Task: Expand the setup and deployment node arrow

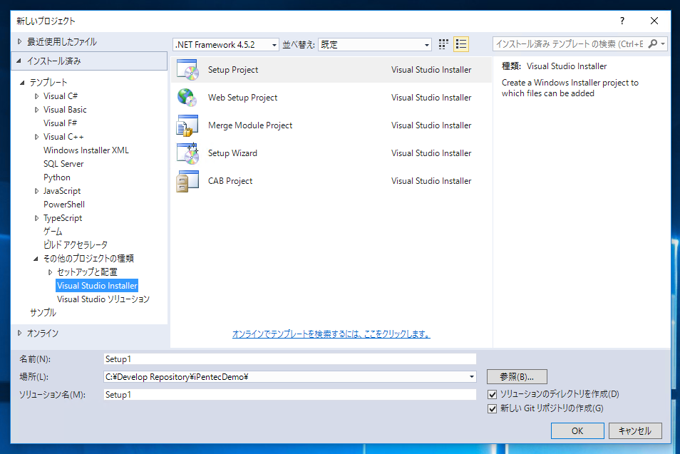Action: [x=50, y=272]
